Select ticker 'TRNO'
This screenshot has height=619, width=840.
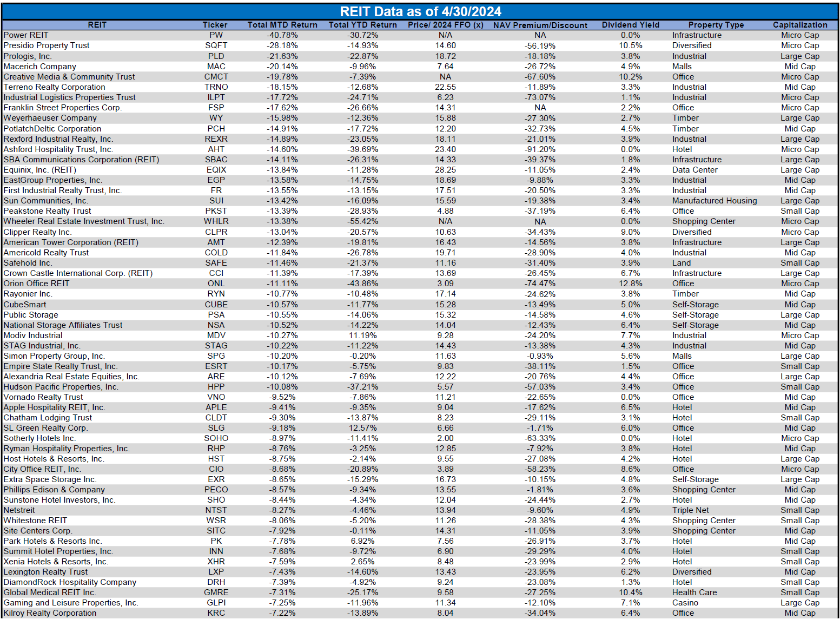(x=216, y=87)
